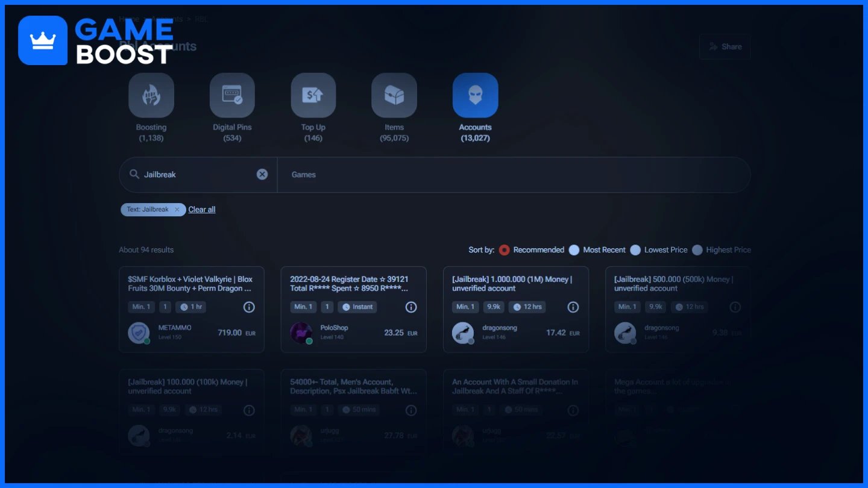
Task: Select Recommended sort option
Action: coord(505,250)
